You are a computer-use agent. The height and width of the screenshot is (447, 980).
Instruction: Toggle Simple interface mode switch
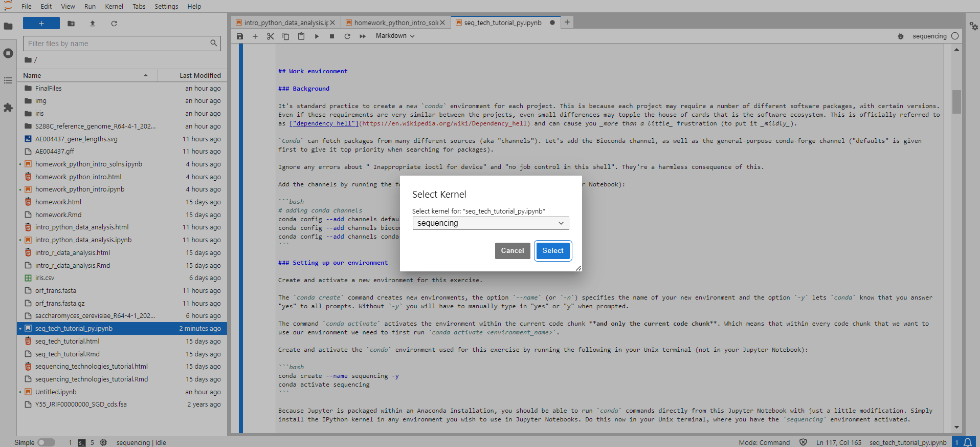point(46,442)
